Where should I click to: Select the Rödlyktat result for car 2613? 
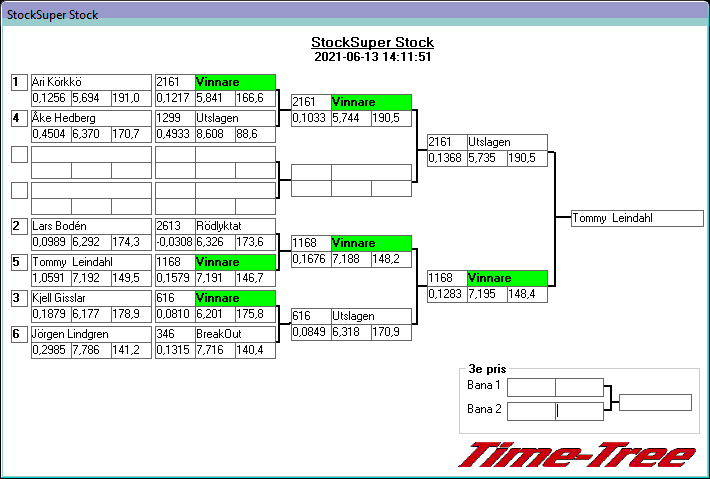tap(235, 226)
